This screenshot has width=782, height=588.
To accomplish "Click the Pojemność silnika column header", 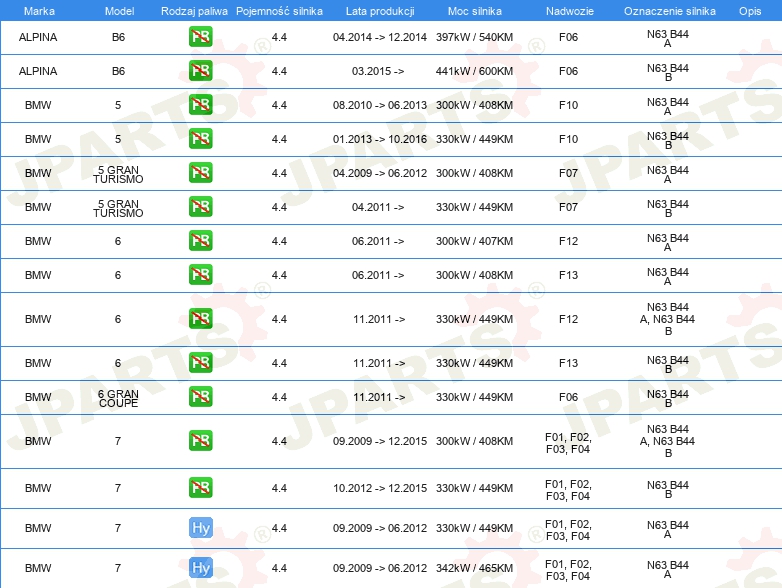I will click(279, 11).
